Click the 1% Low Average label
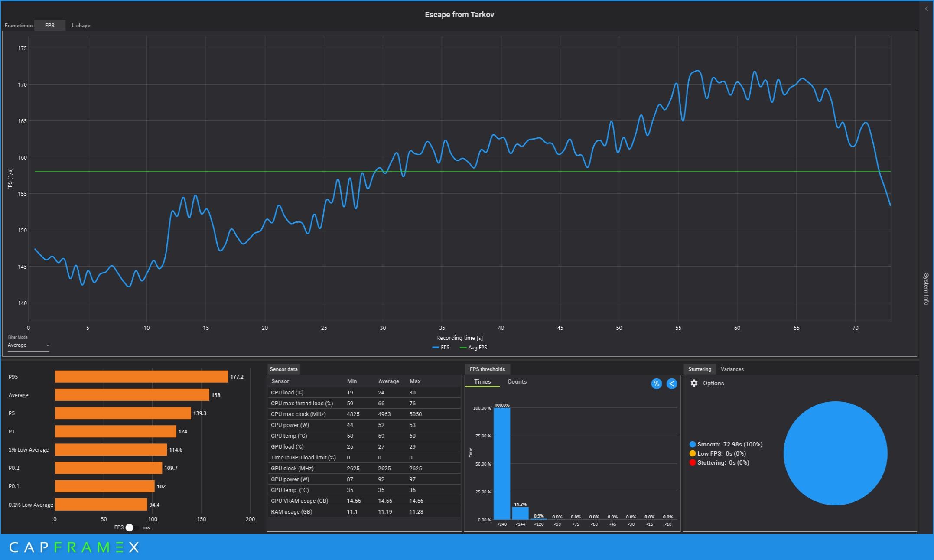Image resolution: width=934 pixels, height=560 pixels. tap(29, 449)
